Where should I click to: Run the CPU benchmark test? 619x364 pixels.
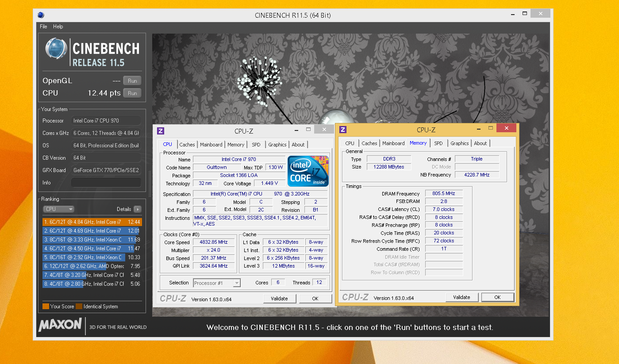[132, 93]
